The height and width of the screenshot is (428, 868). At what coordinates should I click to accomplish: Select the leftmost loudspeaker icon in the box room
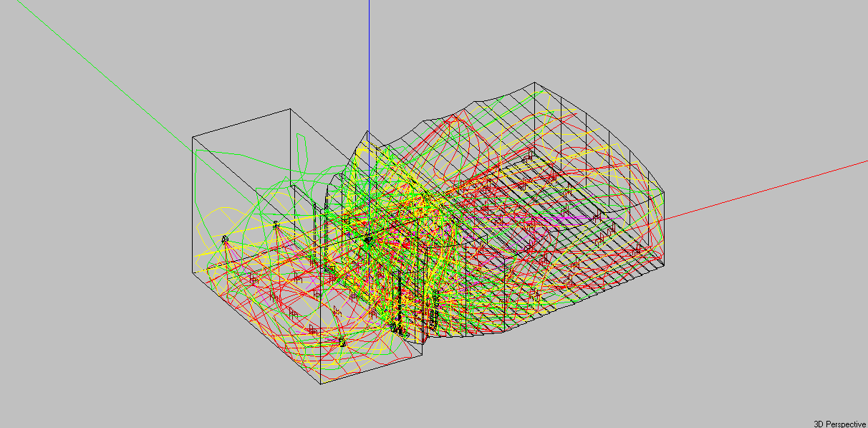pyautogui.click(x=225, y=238)
